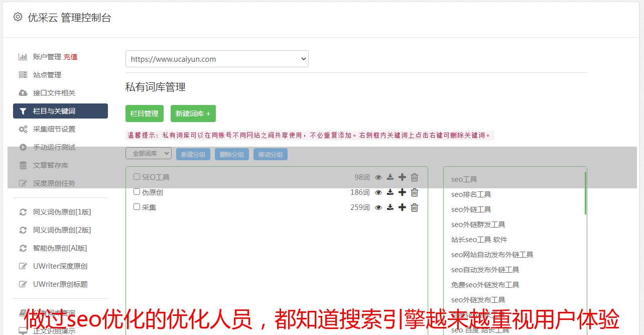Open 手动运行测试 in sidebar
This screenshot has width=644, height=335.
pyautogui.click(x=54, y=147)
